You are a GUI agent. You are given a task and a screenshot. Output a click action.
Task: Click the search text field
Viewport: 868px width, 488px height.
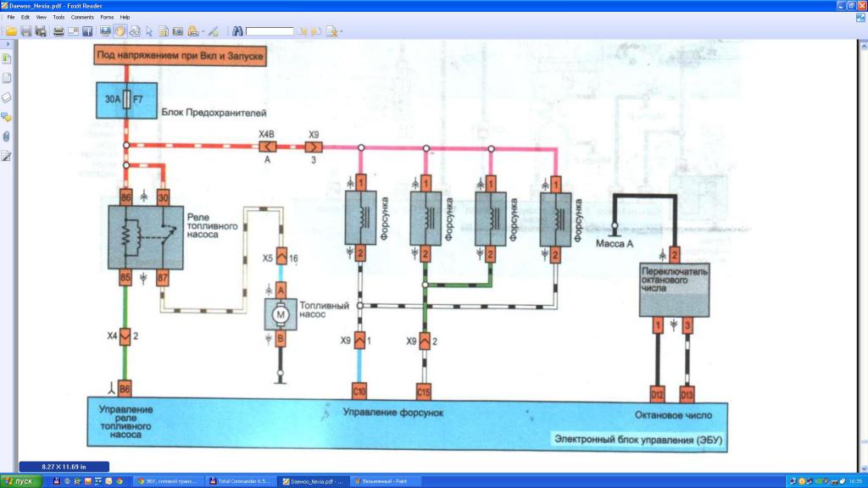[270, 31]
